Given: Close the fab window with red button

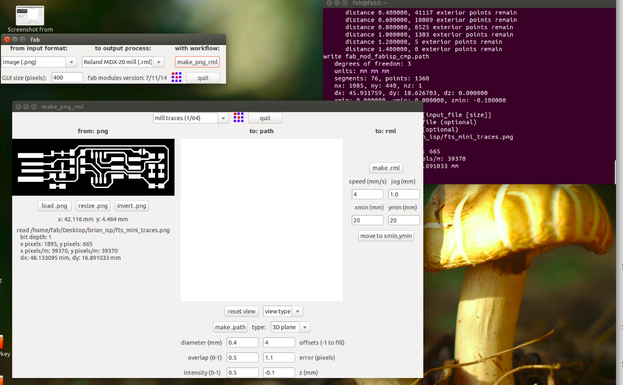Looking at the screenshot, I should pos(7,39).
